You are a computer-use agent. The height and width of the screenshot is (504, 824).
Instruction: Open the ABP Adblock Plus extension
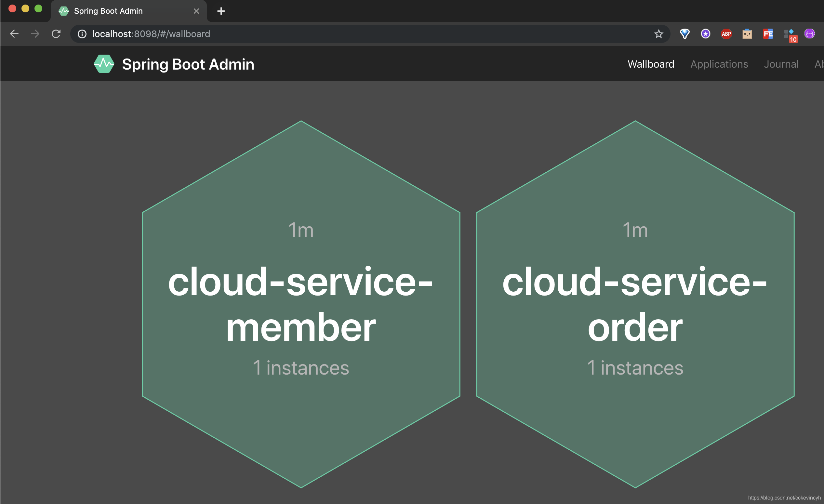(726, 34)
